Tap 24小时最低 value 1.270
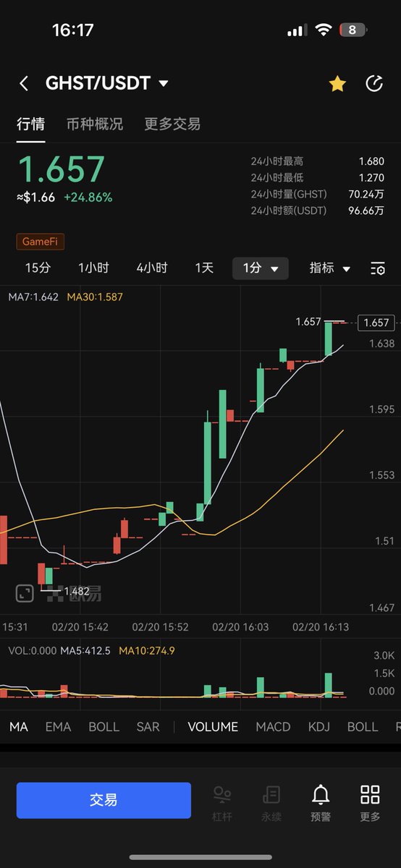 (x=371, y=178)
